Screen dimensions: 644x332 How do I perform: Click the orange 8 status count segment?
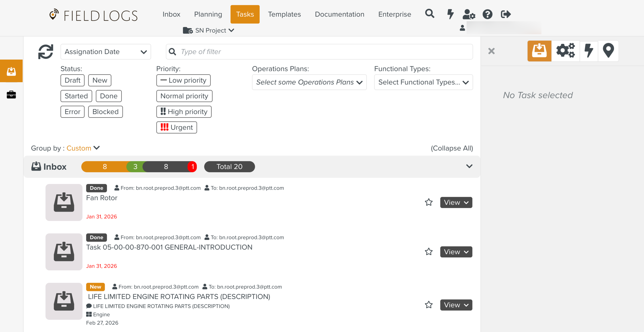coord(105,167)
